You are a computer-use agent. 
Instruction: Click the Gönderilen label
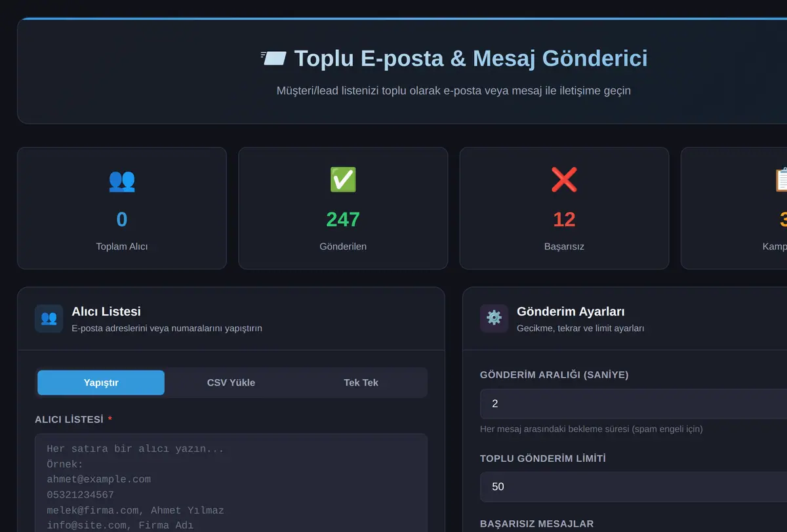click(343, 247)
